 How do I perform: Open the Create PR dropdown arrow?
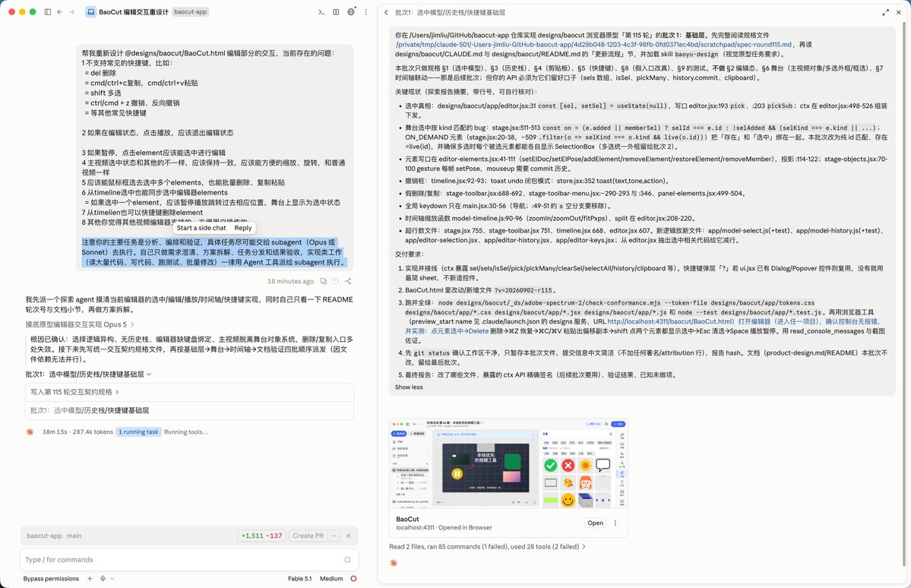coord(334,536)
